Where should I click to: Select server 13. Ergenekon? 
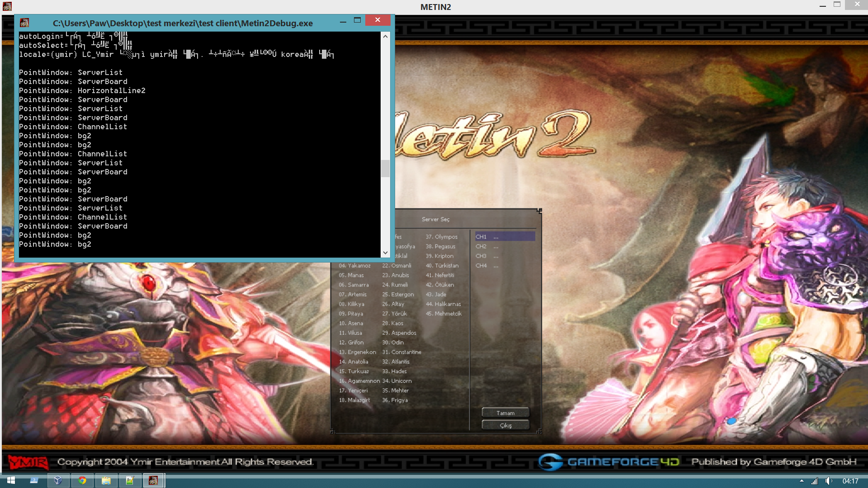coord(358,352)
